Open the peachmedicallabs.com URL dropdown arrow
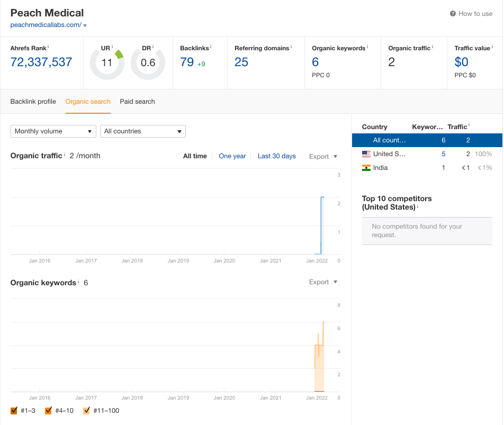Image resolution: width=504 pixels, height=425 pixels. (85, 25)
